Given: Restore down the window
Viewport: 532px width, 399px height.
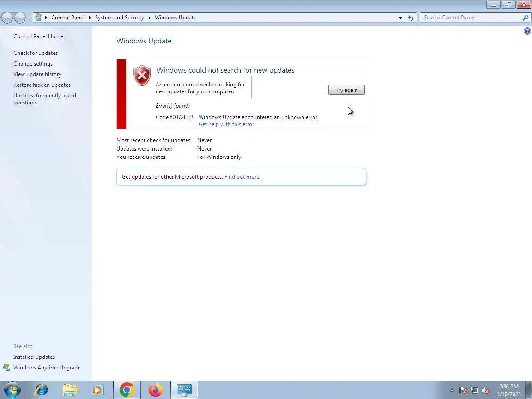Looking at the screenshot, I should click(x=508, y=5).
